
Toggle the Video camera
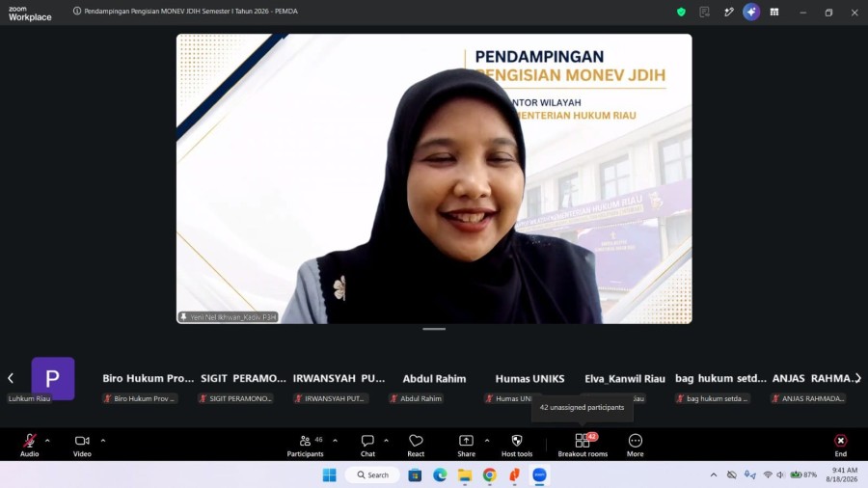(x=82, y=445)
